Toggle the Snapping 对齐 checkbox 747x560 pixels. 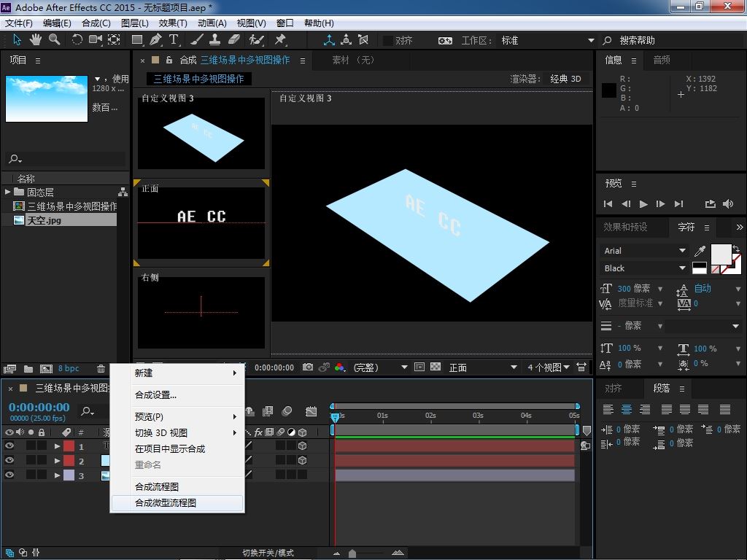(388, 41)
